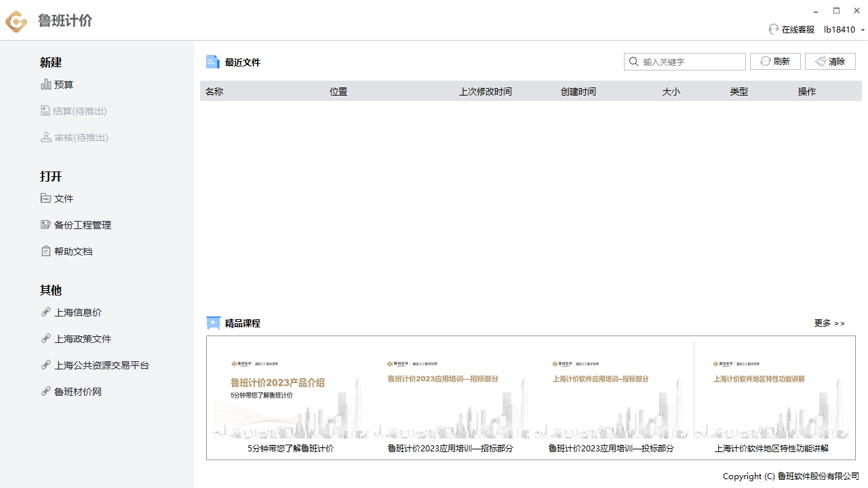The height and width of the screenshot is (488, 868).
Task: Expand the lb18410 account dropdown
Action: (863, 30)
